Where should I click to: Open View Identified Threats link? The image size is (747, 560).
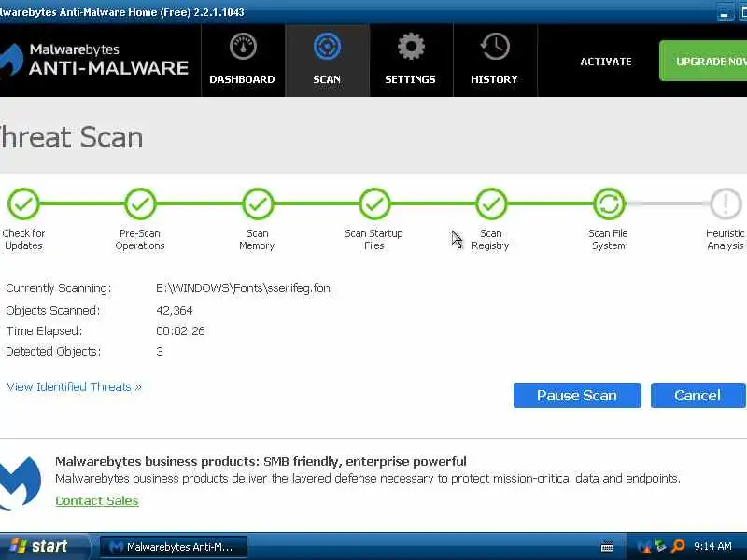pyautogui.click(x=75, y=386)
